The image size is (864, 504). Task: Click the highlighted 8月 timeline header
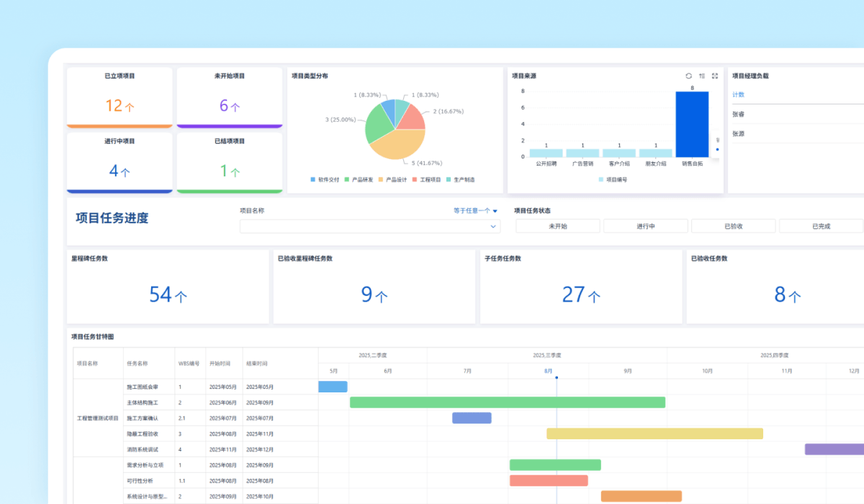tap(549, 371)
